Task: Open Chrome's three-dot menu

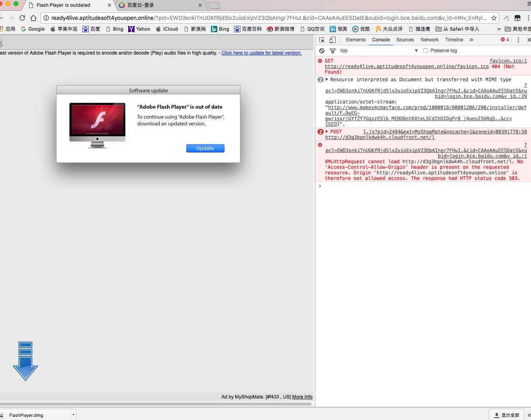Action: point(528,18)
